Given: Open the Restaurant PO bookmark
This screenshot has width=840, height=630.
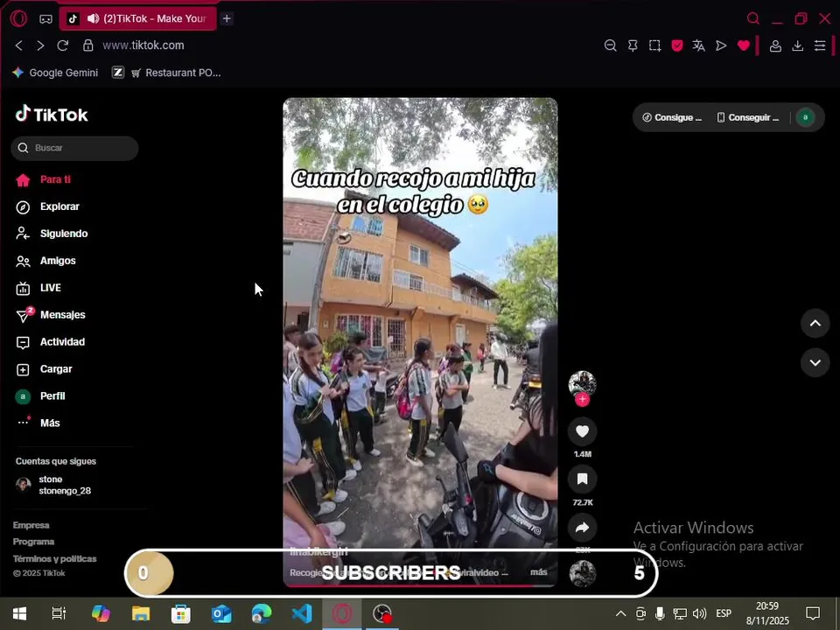Looking at the screenshot, I should pos(176,73).
